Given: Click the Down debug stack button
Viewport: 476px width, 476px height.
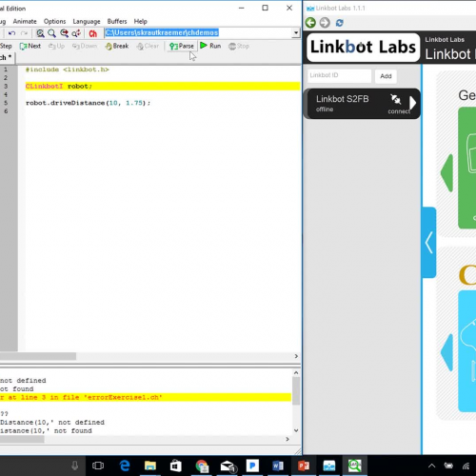Looking at the screenshot, I should pyautogui.click(x=84, y=46).
